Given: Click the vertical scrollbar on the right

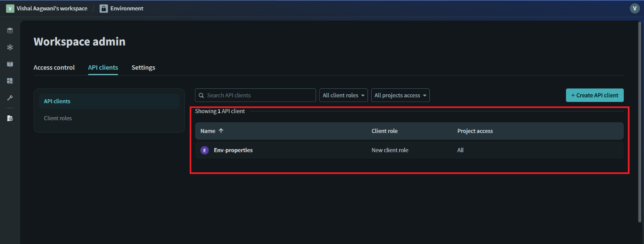Looking at the screenshot, I should pyautogui.click(x=639, y=122).
